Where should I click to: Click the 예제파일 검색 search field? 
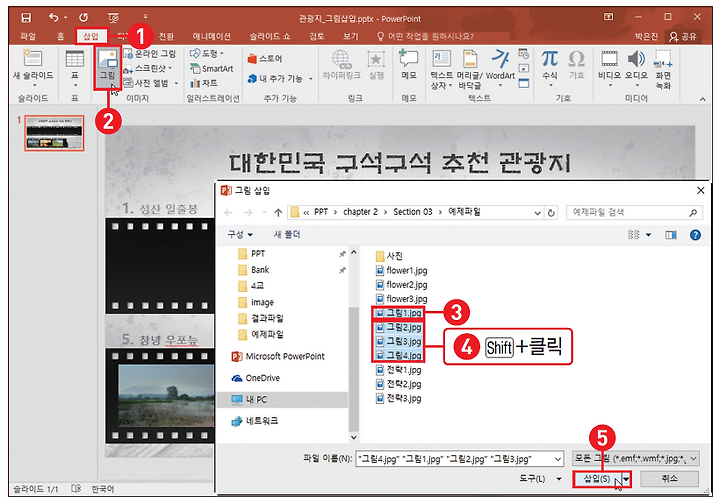pyautogui.click(x=634, y=213)
